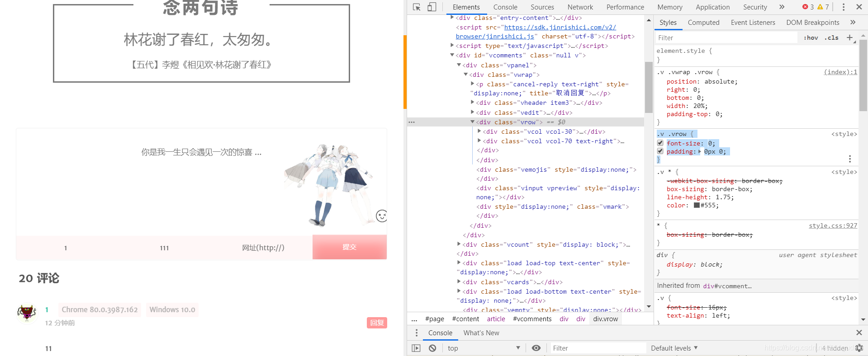Image resolution: width=868 pixels, height=356 pixels.
Task: Open console drawer three-dot menu
Action: (x=417, y=333)
